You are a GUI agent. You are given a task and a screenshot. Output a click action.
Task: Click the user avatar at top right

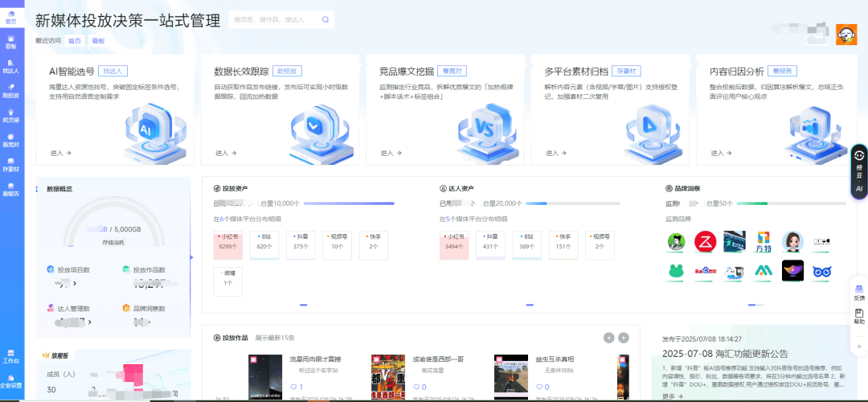846,35
